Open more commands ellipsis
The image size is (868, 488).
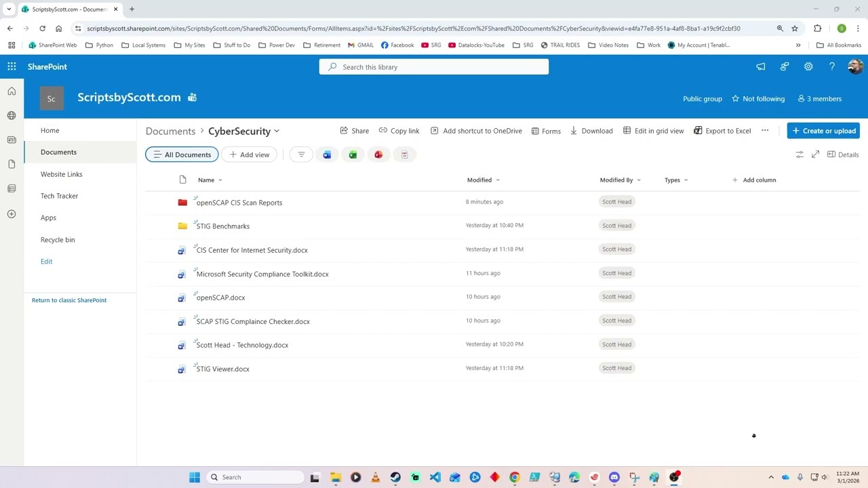[765, 131]
